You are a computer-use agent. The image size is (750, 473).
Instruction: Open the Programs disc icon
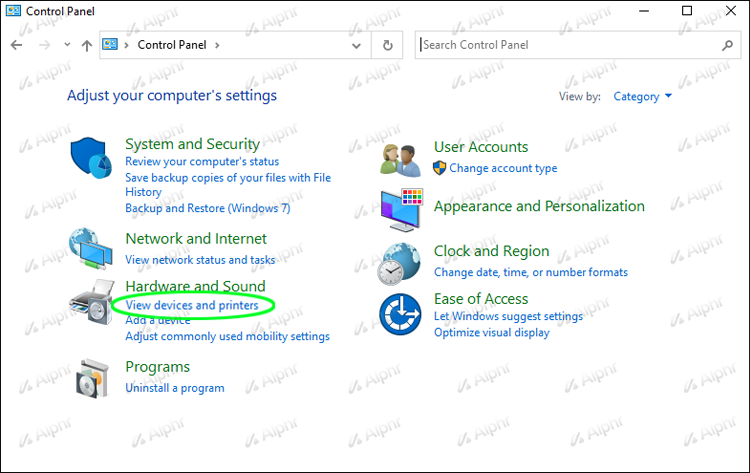coord(92,376)
